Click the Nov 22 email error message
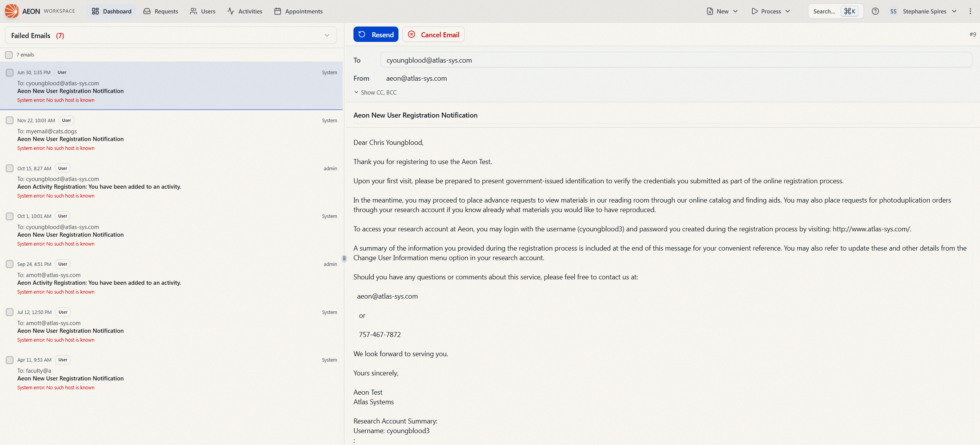The image size is (980, 445). tap(56, 148)
